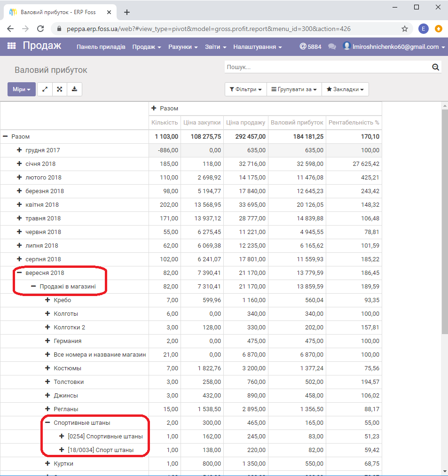The image size is (448, 476).
Task: Close the Валовий прибуток browser tab
Action: (109, 12)
